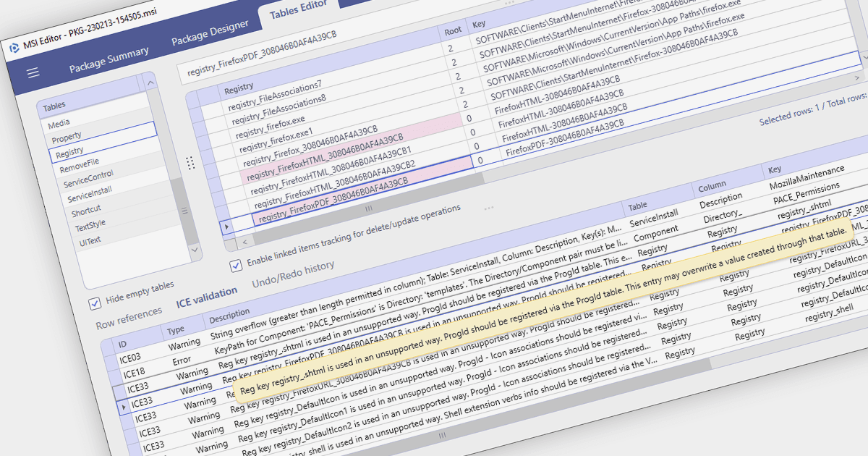The width and height of the screenshot is (868, 456).
Task: Sort validation list by Table column
Action: [x=638, y=206]
